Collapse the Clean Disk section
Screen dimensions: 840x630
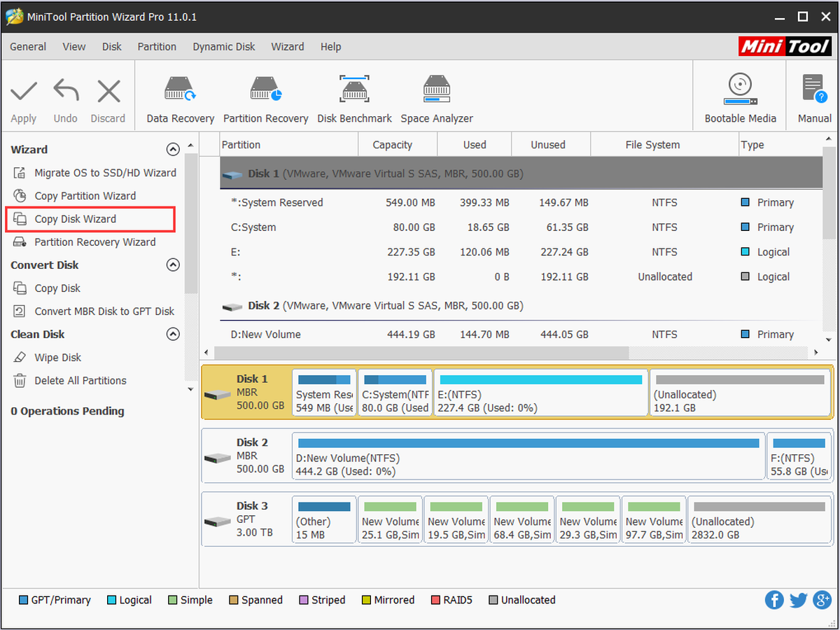tap(173, 334)
